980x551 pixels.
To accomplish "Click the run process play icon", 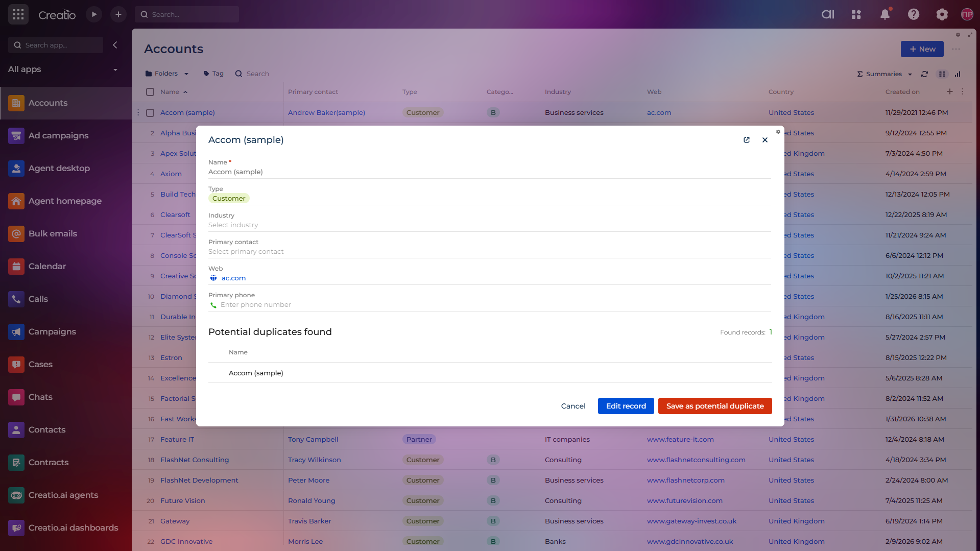I will 94,14.
